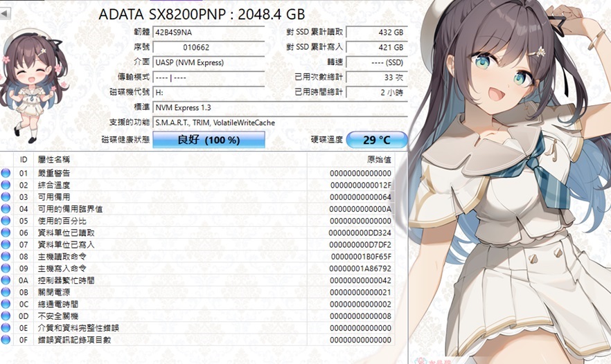Click raw value 00000001A86792

(x=360, y=269)
